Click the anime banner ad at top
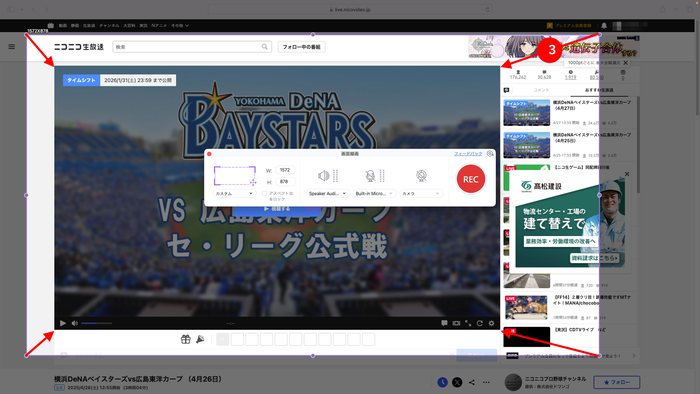 554,47
